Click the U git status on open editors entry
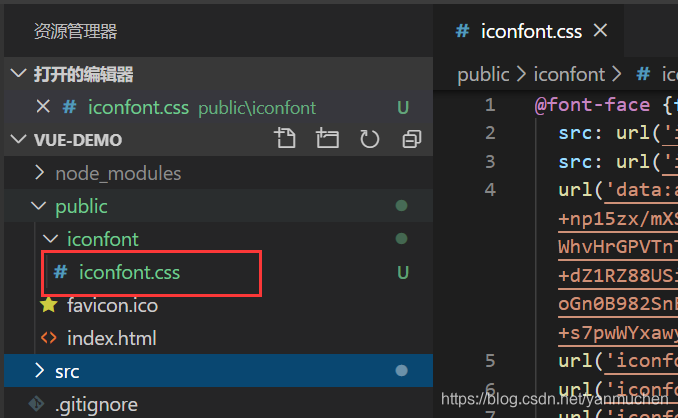Viewport: 678px width, 418px height. [403, 108]
